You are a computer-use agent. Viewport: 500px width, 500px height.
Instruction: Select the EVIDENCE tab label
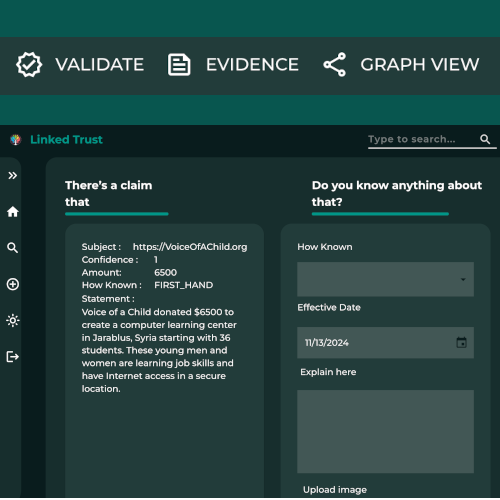pyautogui.click(x=252, y=65)
